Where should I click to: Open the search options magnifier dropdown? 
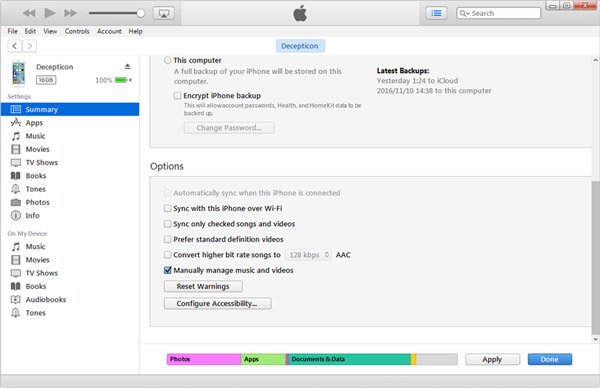tap(464, 13)
